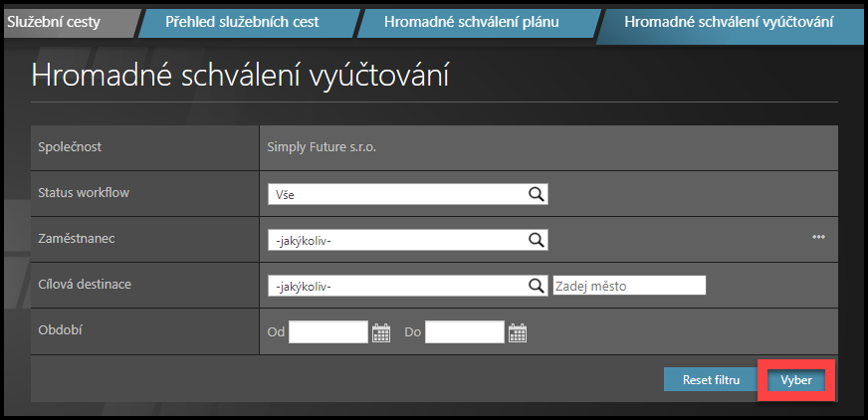Image resolution: width=868 pixels, height=420 pixels.
Task: Open the Status workflow dropdown showing Vše
Action: (396, 194)
